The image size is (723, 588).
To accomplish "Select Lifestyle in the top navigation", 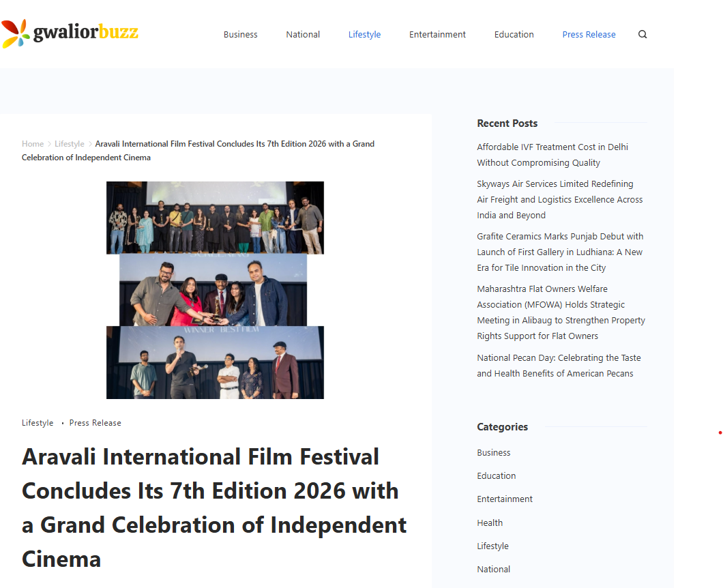I will (x=364, y=35).
